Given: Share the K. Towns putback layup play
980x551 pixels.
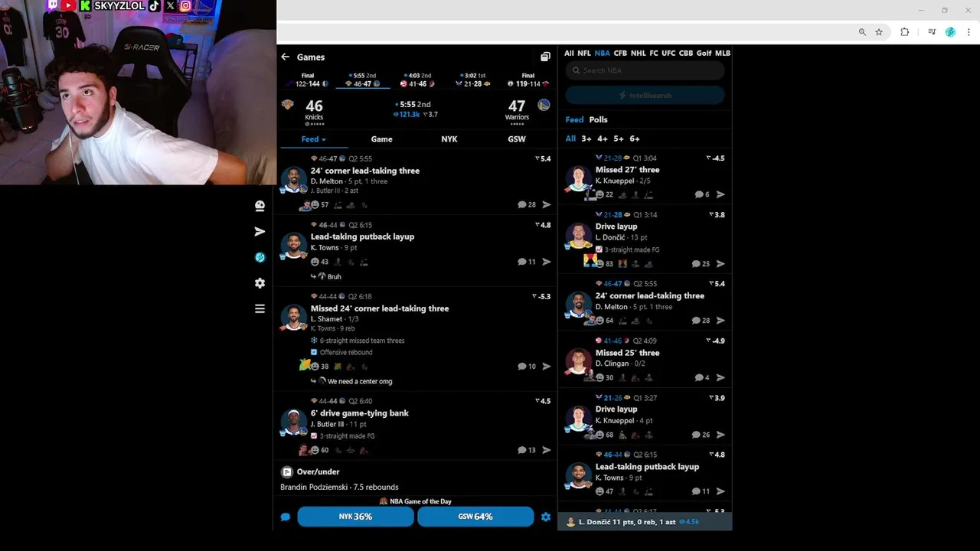Looking at the screenshot, I should (547, 262).
